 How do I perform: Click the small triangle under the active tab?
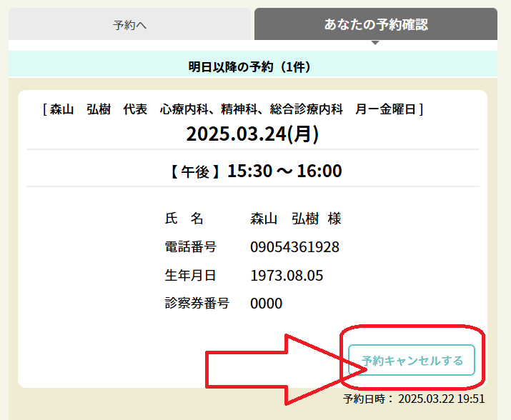[375, 44]
